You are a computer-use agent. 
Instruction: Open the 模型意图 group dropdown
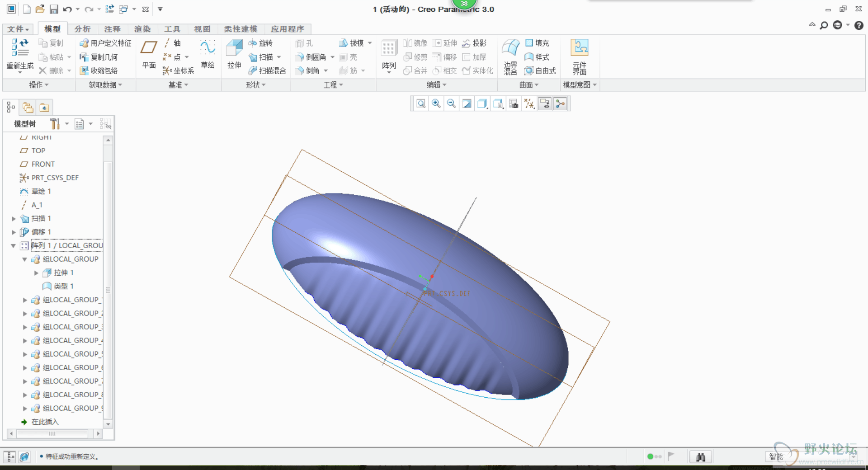point(580,85)
